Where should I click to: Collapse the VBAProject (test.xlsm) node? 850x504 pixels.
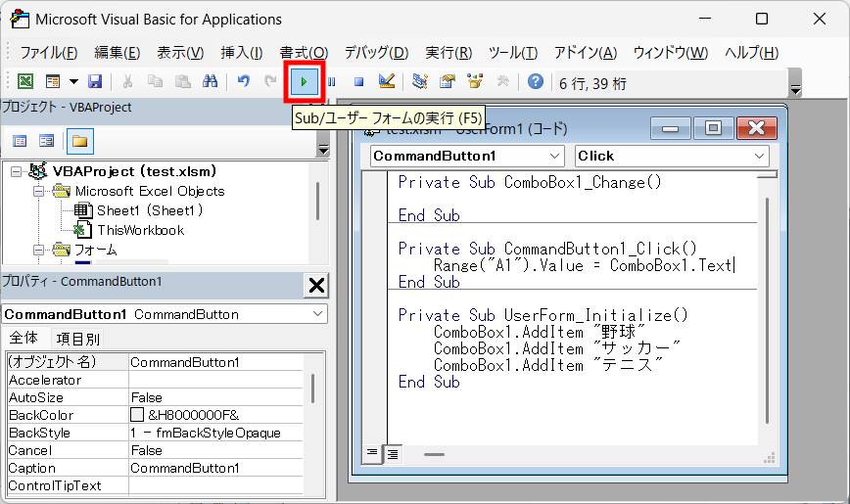click(x=17, y=172)
